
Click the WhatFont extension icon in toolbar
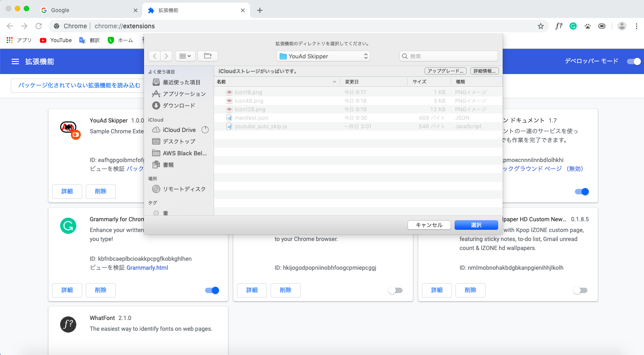559,26
